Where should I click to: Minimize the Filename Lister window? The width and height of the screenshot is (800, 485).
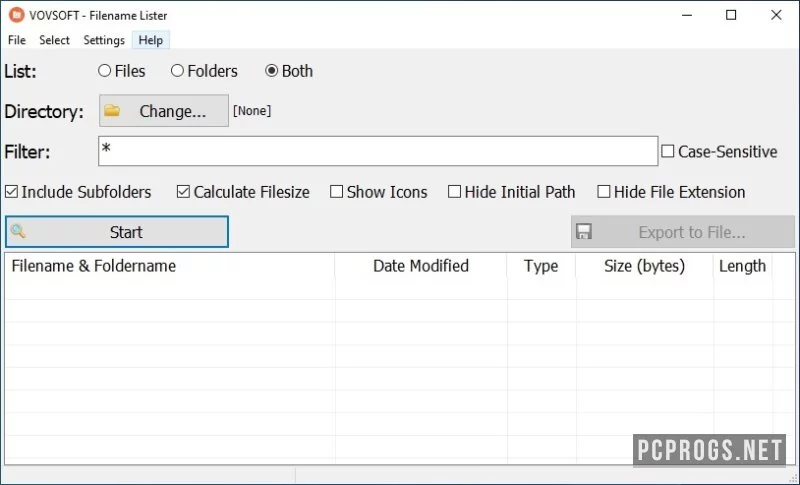point(687,15)
